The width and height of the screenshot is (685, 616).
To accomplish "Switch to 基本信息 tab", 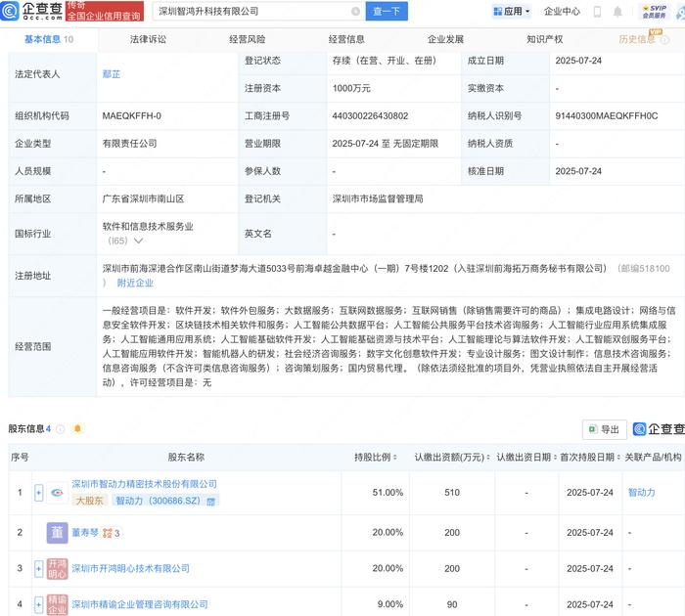I will pos(49,39).
